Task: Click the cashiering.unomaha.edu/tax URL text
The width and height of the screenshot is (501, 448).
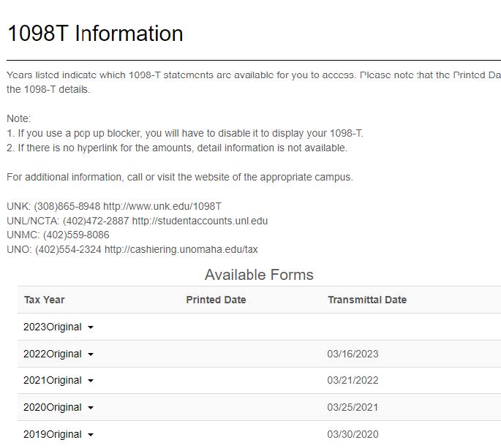Action: tap(181, 249)
